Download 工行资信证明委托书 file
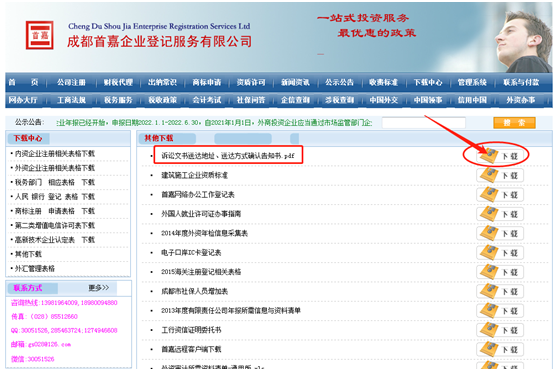Image resolution: width=558 pixels, height=371 pixels. pyautogui.click(x=500, y=330)
